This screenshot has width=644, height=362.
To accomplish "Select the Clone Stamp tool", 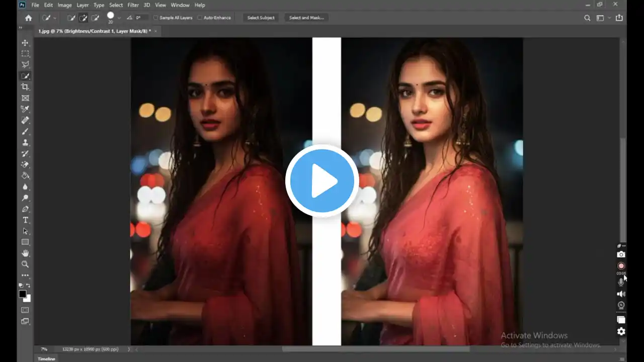I will tap(25, 142).
